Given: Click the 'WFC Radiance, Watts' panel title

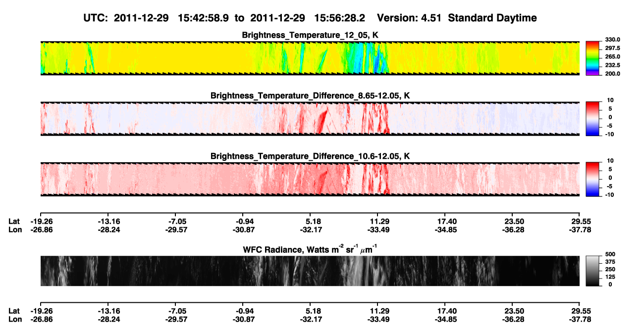Looking at the screenshot, I should [x=310, y=249].
